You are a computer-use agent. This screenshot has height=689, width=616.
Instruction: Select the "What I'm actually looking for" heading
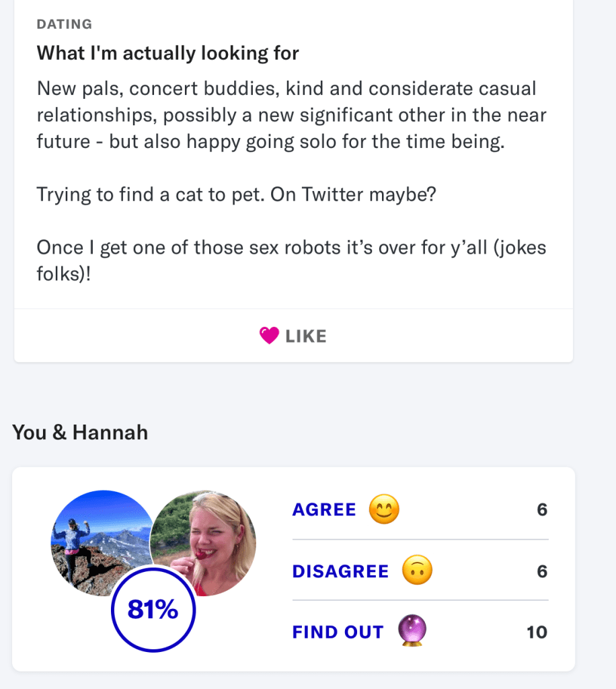tap(167, 53)
